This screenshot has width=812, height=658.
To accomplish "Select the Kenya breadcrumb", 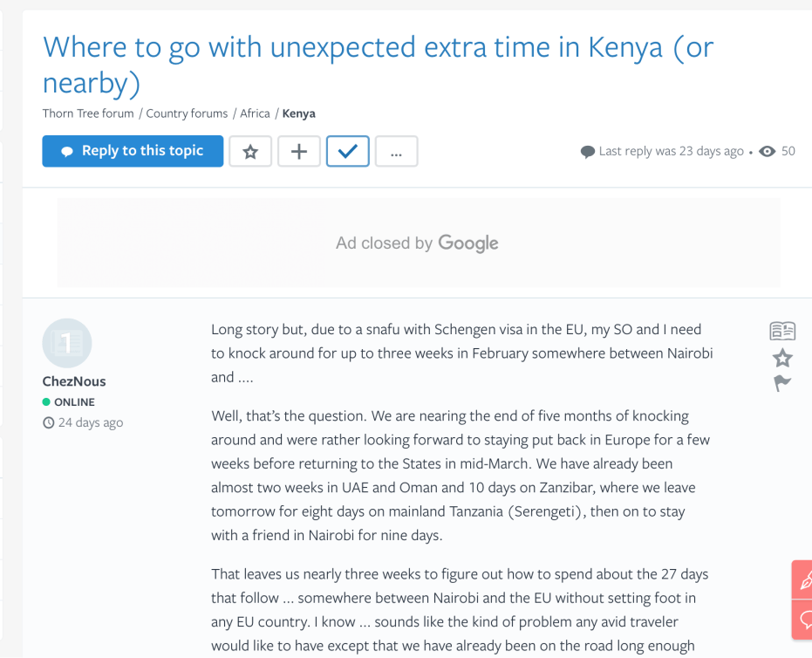I will tap(299, 113).
